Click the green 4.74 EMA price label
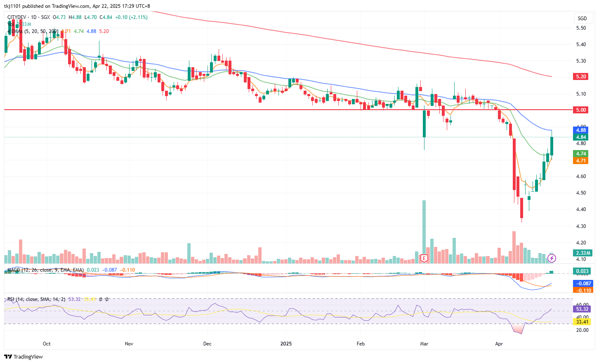The height and width of the screenshot is (364, 599). tap(581, 154)
